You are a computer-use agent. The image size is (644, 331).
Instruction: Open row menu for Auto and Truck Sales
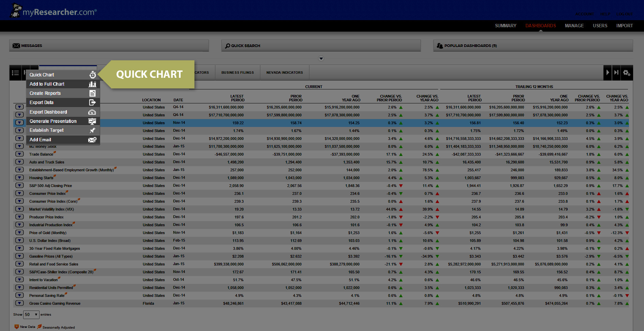click(19, 162)
